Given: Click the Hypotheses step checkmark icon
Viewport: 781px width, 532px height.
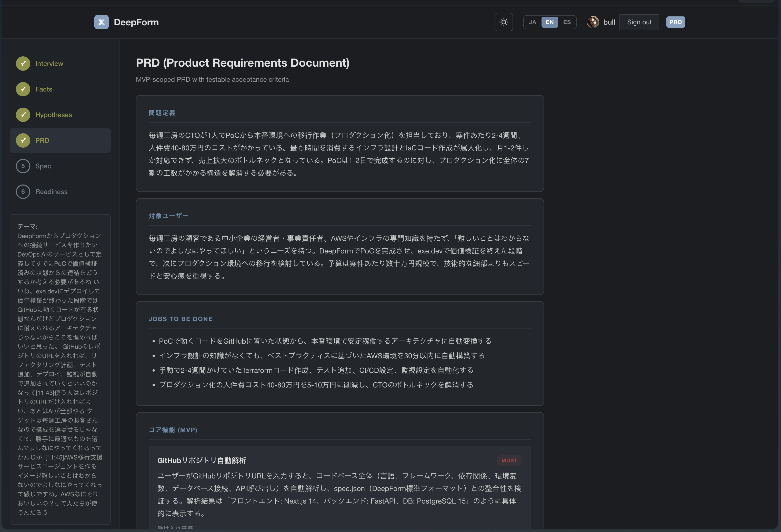Looking at the screenshot, I should click(23, 115).
